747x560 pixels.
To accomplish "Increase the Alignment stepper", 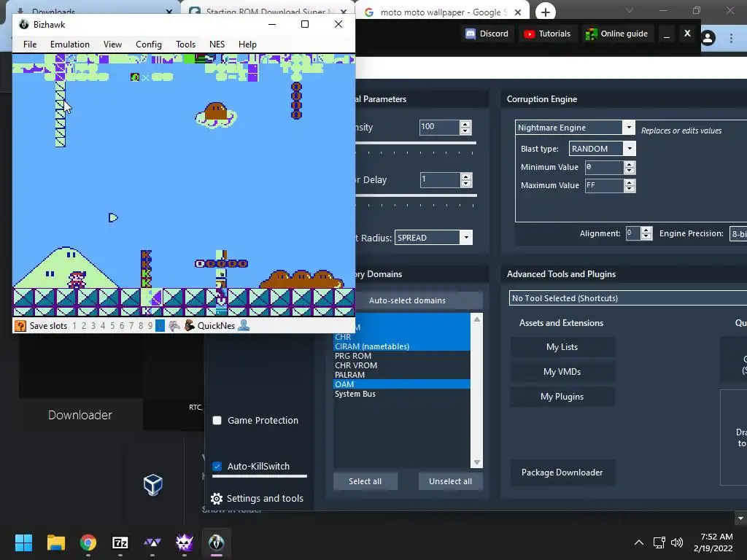I will click(646, 230).
